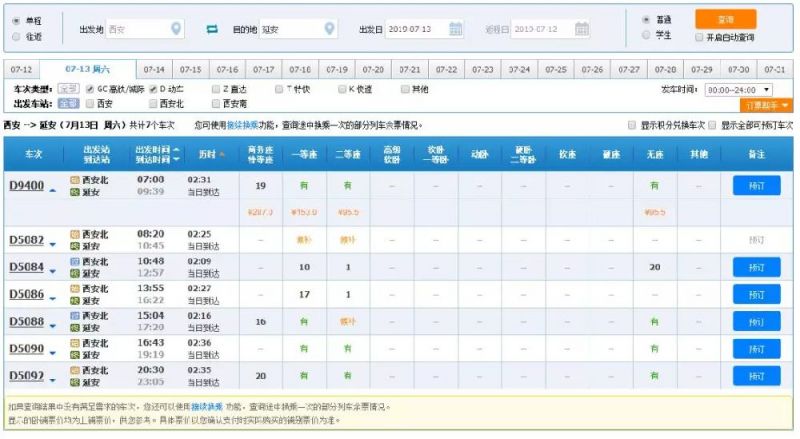Select the 往返 round-trip radio button
This screenshot has height=439, width=800.
click(x=16, y=36)
